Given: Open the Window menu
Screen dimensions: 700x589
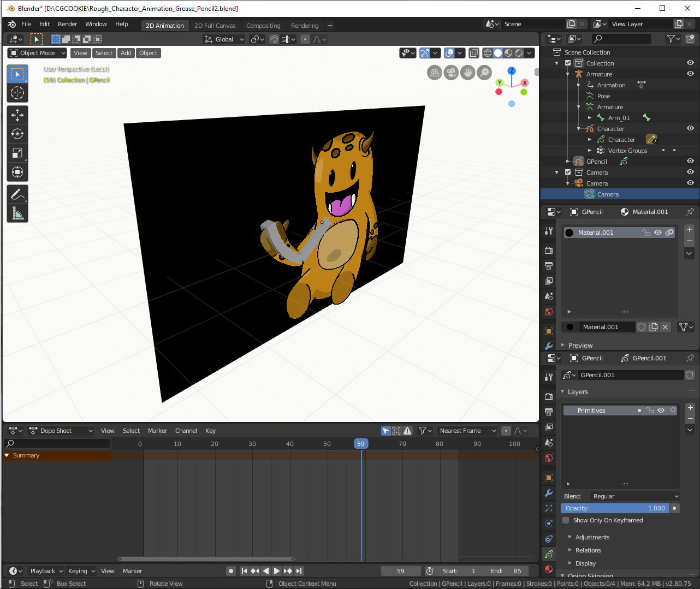Looking at the screenshot, I should [96, 24].
